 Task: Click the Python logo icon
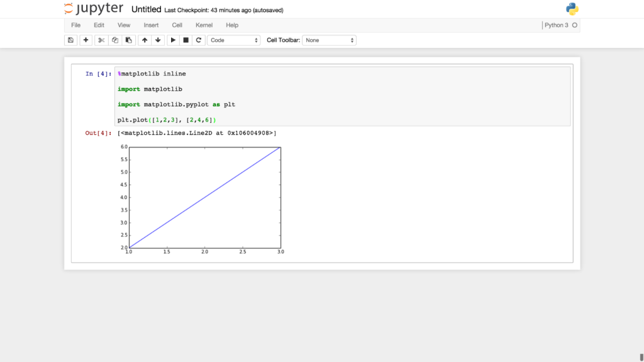tap(572, 9)
